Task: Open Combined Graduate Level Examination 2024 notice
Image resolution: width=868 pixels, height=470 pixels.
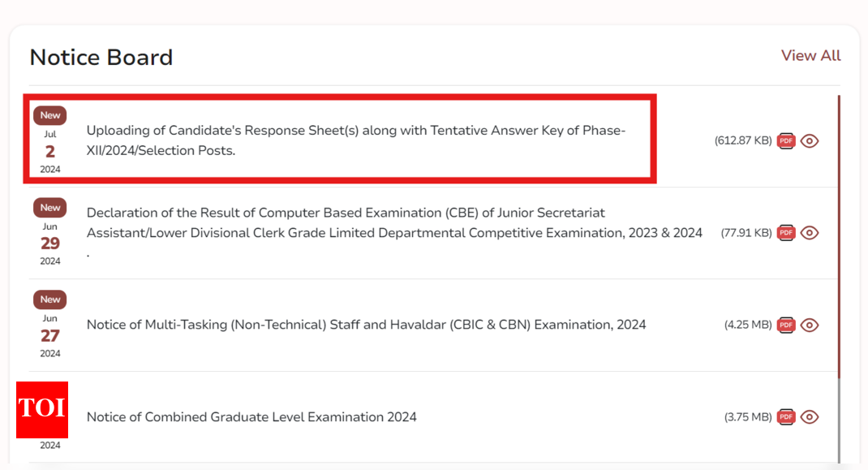Action: (x=251, y=417)
